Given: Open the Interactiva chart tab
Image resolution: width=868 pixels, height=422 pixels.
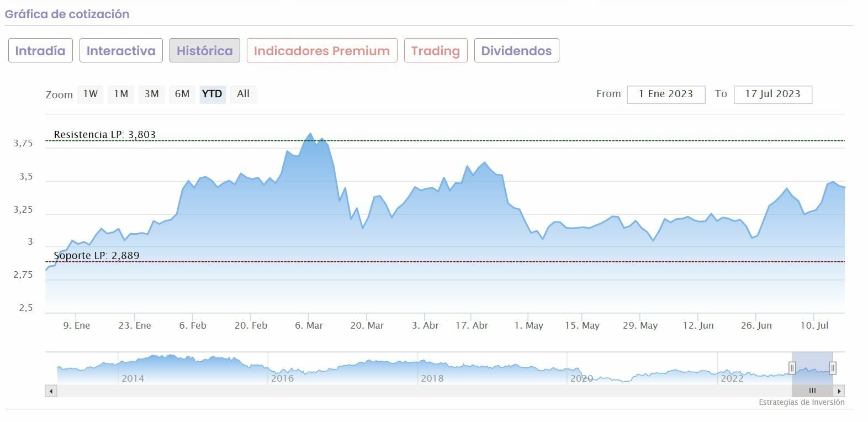Looking at the screenshot, I should pos(121,51).
